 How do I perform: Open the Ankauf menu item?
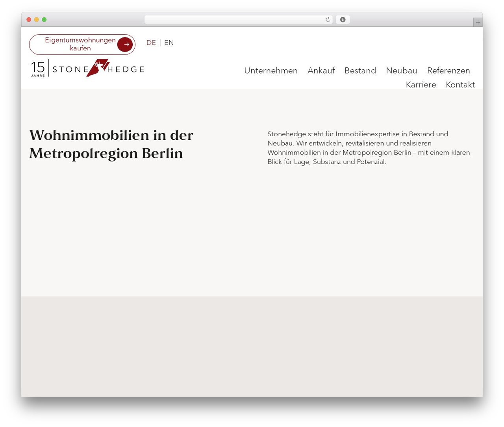[321, 71]
